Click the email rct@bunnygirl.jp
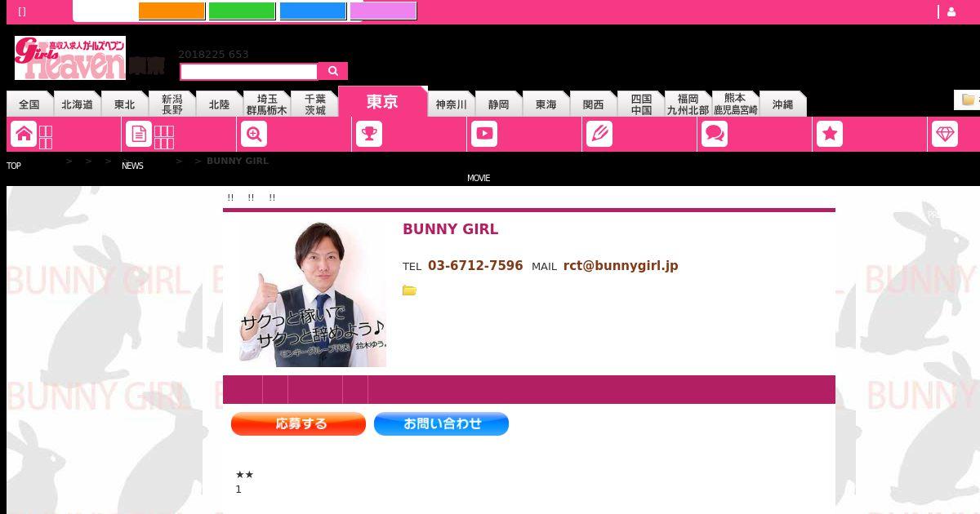 click(621, 265)
